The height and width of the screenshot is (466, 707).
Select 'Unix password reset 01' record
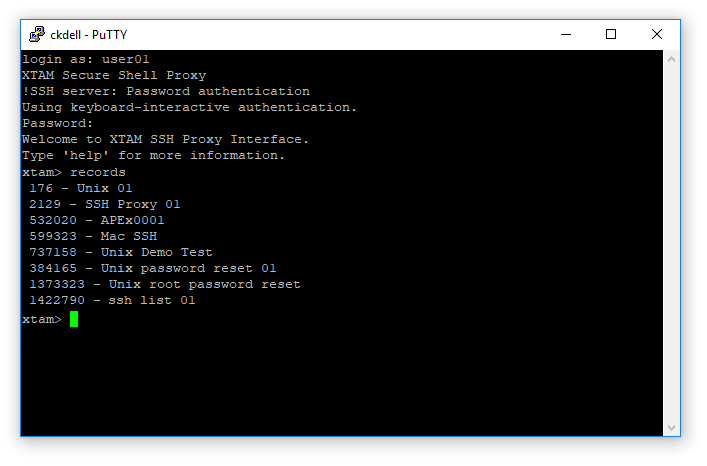coord(153,268)
